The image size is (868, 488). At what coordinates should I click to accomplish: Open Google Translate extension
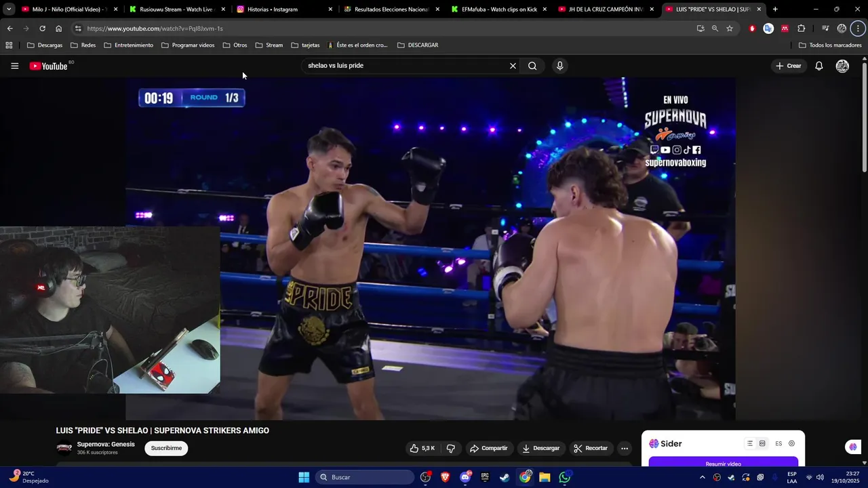[768, 28]
